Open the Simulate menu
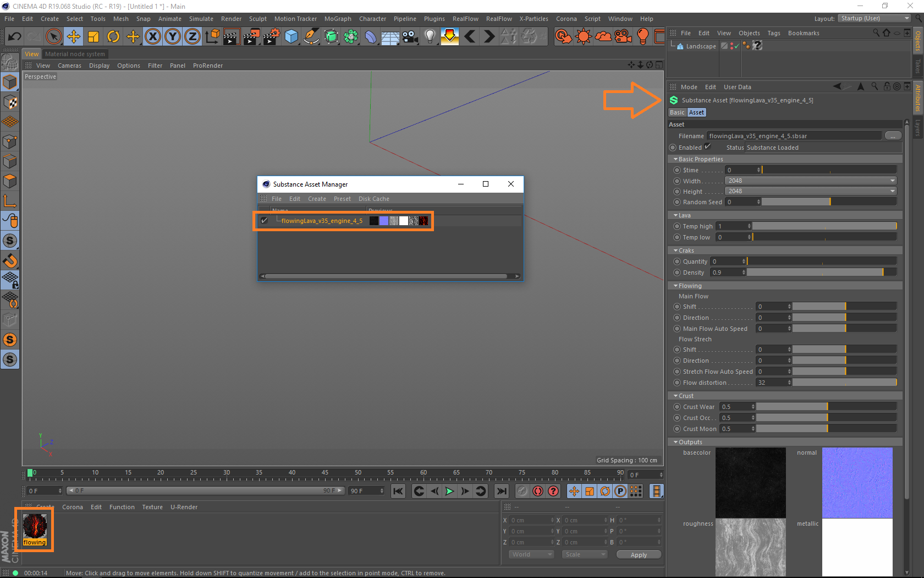Viewport: 924px width, 578px height. pyautogui.click(x=201, y=19)
